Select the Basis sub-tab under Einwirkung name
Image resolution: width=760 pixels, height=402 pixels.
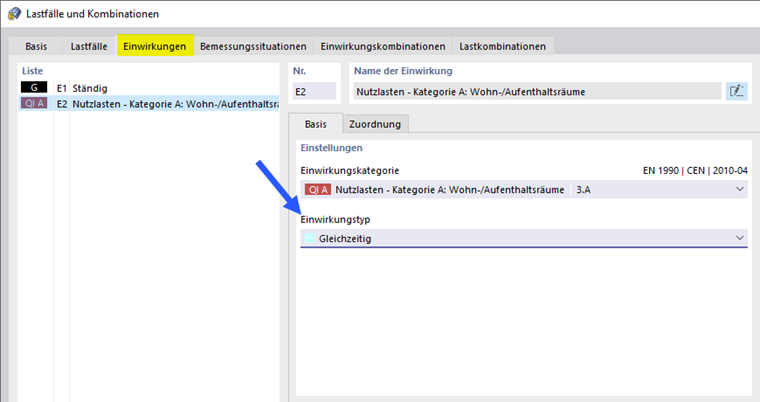(316, 124)
